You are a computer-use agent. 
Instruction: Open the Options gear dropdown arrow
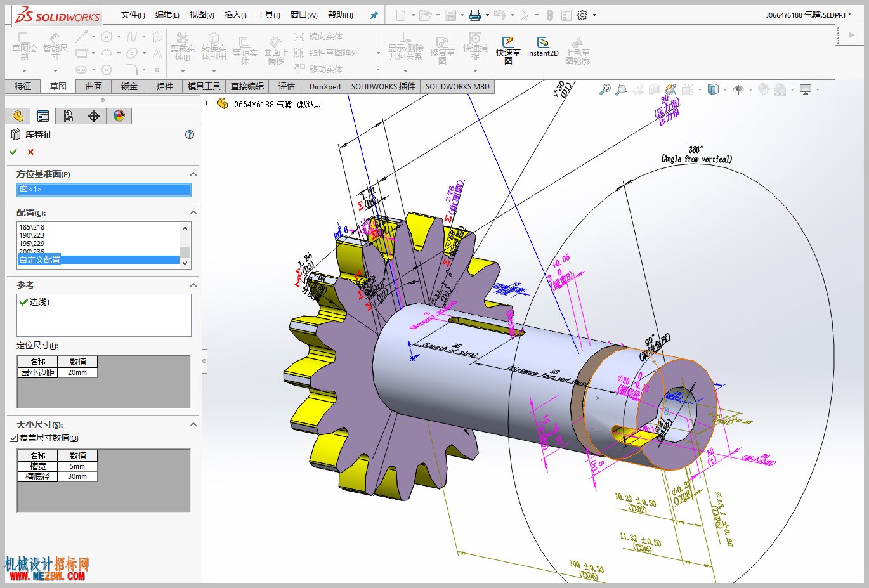tap(594, 15)
